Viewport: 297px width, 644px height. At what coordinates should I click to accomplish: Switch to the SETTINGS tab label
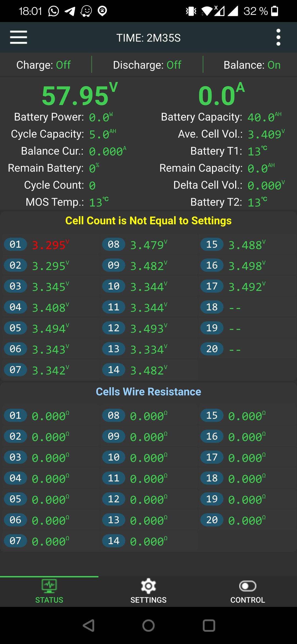point(148,600)
